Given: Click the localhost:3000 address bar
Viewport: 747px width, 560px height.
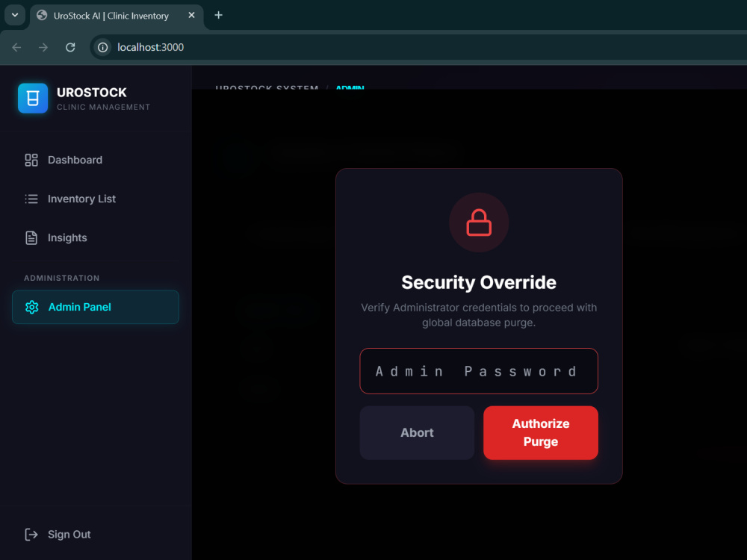Looking at the screenshot, I should point(419,47).
